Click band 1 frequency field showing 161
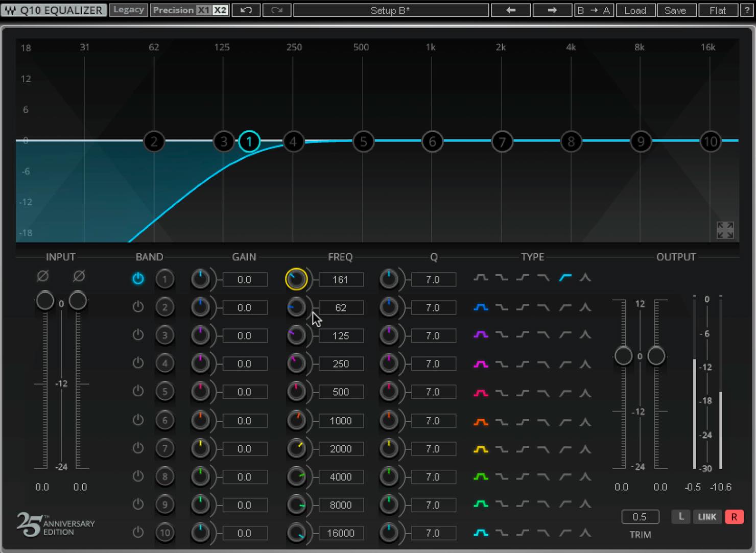 (x=341, y=279)
